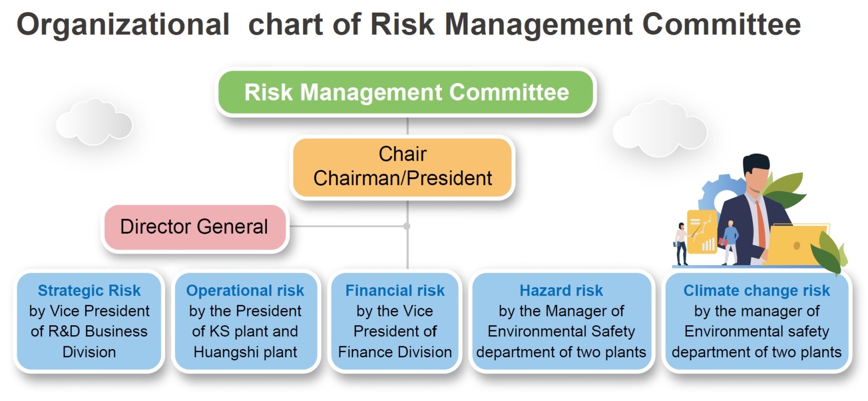Image resolution: width=868 pixels, height=401 pixels.
Task: Click the small man in blue shirt
Action: tap(730, 243)
